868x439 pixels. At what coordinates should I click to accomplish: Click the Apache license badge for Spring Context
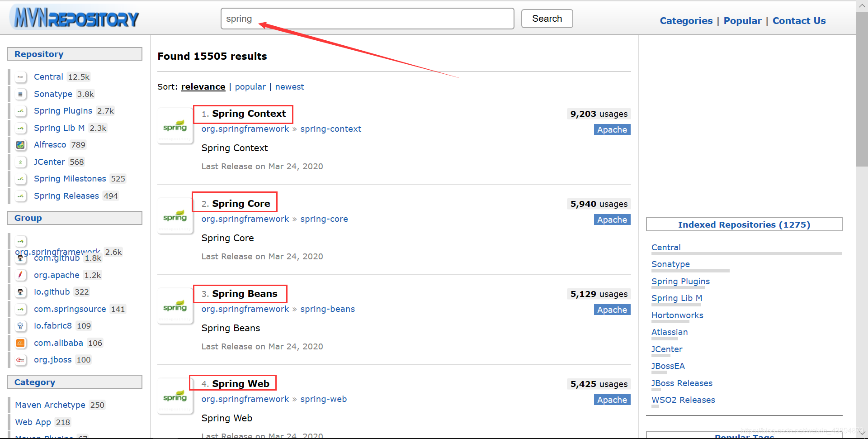(x=612, y=130)
